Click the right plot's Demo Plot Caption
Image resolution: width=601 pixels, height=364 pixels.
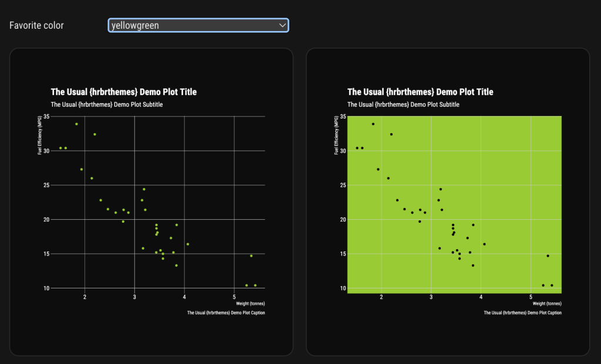pos(522,313)
